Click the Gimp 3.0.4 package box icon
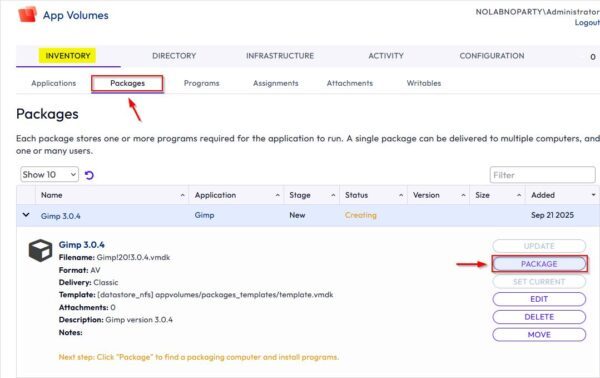The width and height of the screenshot is (600, 378). tap(40, 251)
